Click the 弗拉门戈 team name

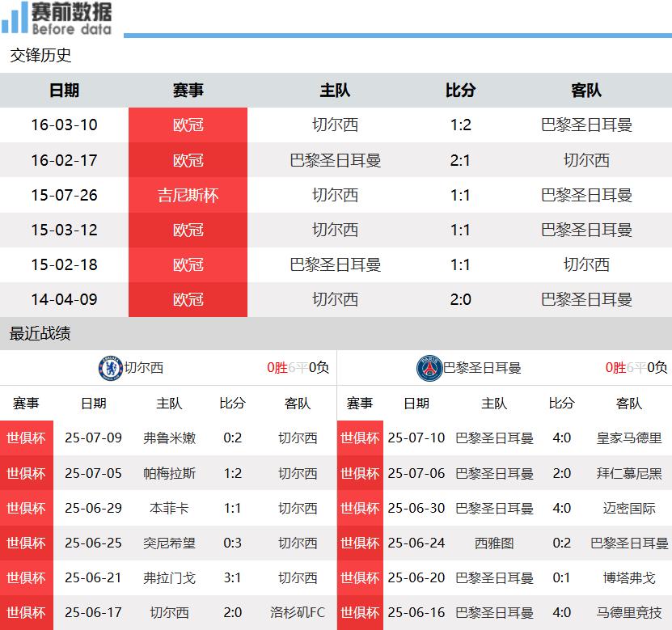tap(169, 577)
